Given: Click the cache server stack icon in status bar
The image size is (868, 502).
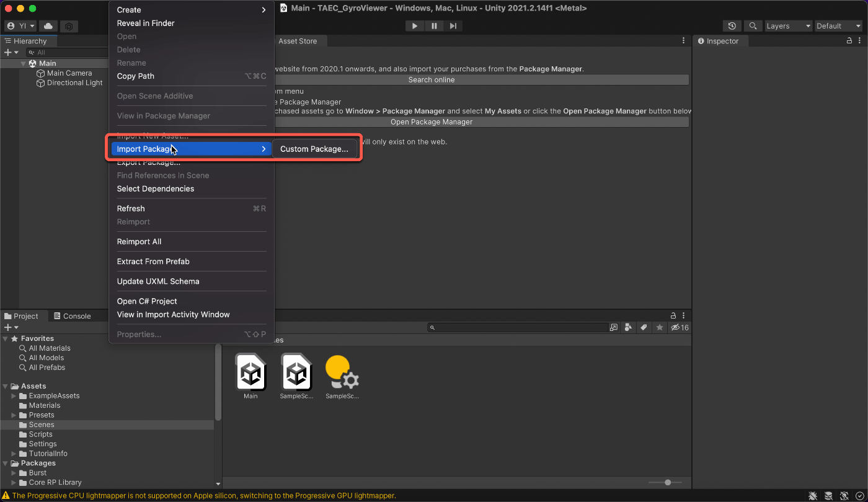Looking at the screenshot, I should point(828,496).
